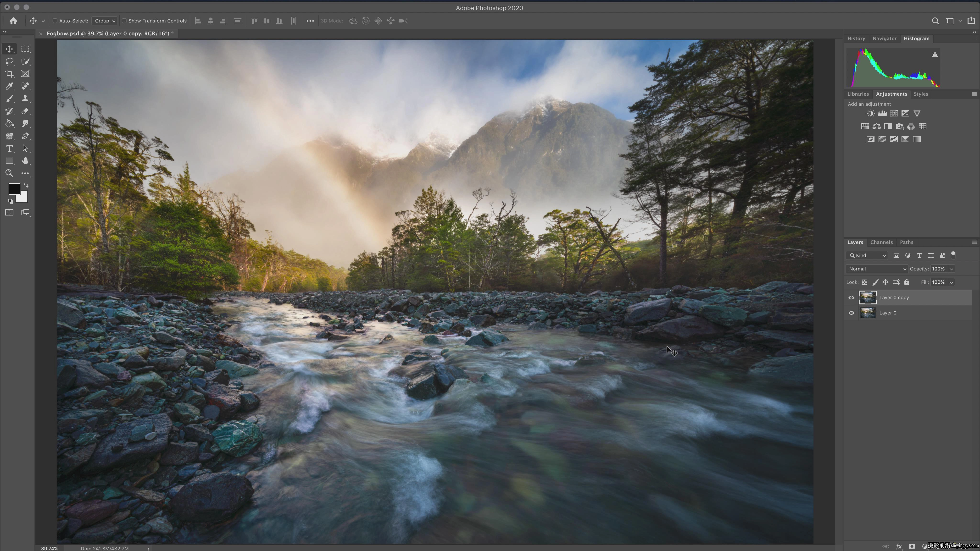Click the Fogbow.psd document tab
980x551 pixels.
[x=110, y=33]
